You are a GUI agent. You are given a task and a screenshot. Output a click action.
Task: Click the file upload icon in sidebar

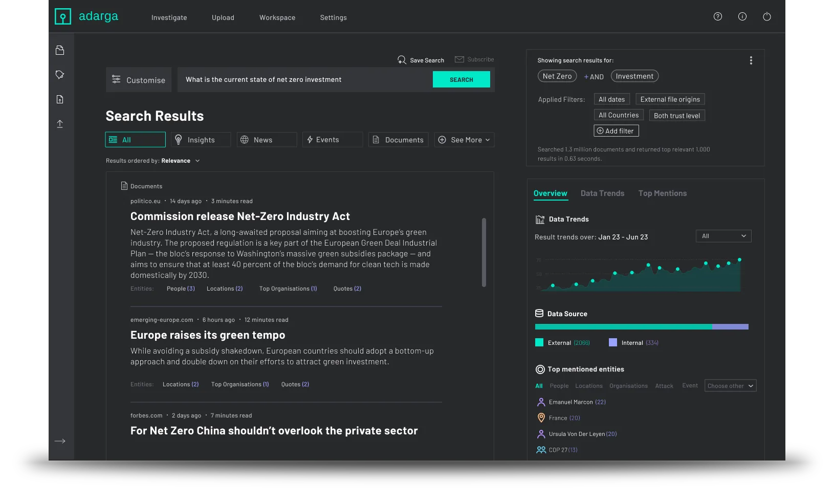(60, 99)
